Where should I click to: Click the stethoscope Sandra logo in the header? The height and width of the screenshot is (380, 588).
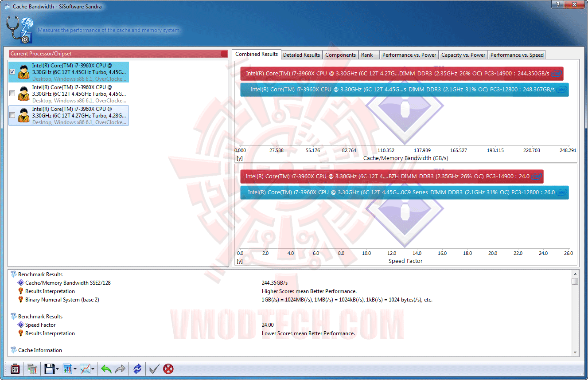20,30
